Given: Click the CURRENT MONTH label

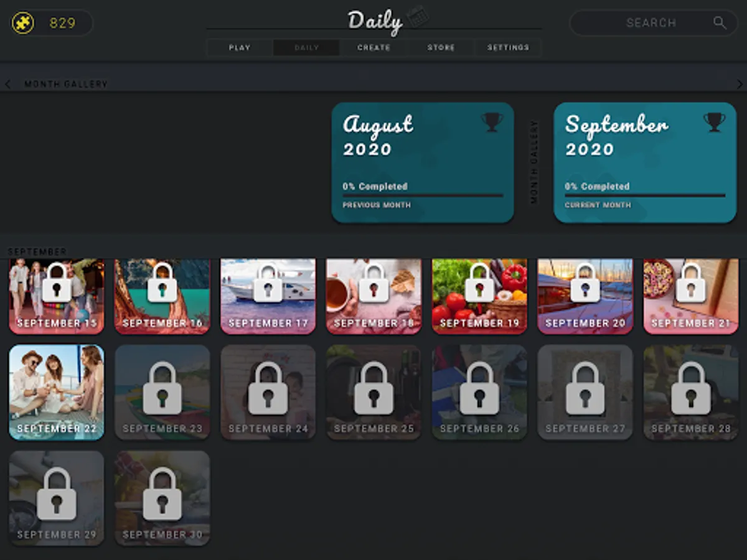Looking at the screenshot, I should pyautogui.click(x=598, y=205).
